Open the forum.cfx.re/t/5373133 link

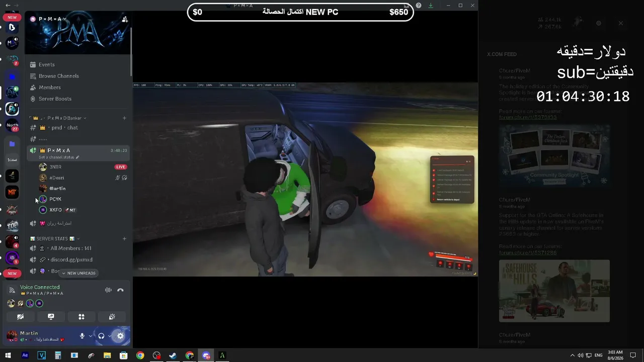[528, 117]
